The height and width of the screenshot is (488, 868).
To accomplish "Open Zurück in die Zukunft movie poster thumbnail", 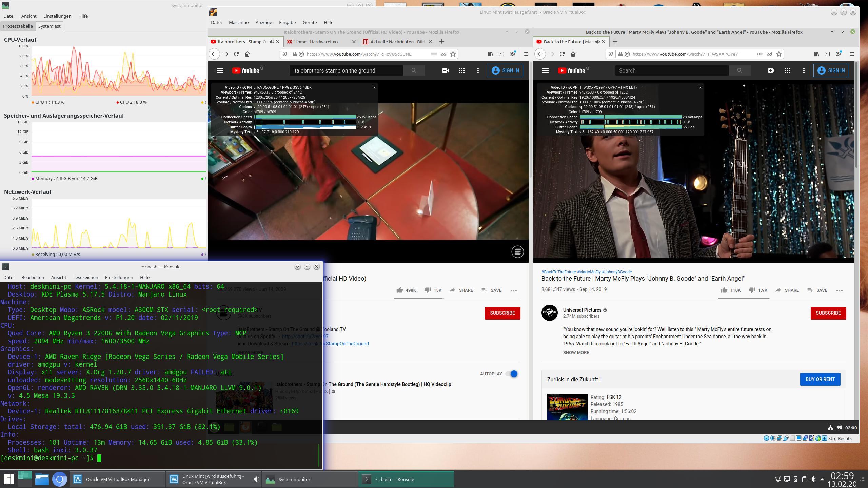I will click(x=567, y=407).
